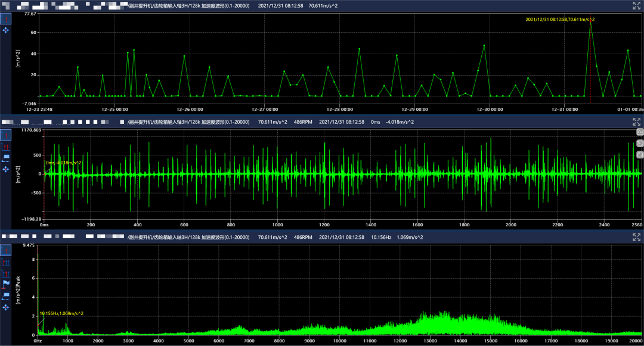
Task: Activate pan tool in trend chart toolbar
Action: (x=6, y=30)
